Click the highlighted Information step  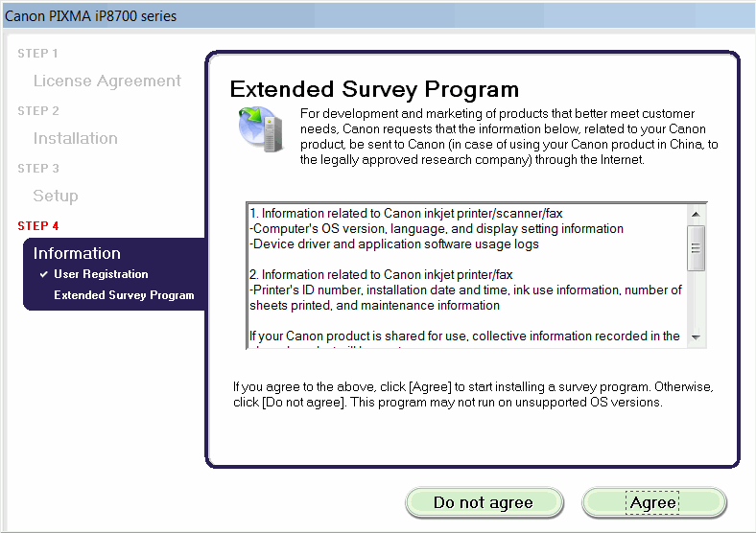tap(77, 253)
